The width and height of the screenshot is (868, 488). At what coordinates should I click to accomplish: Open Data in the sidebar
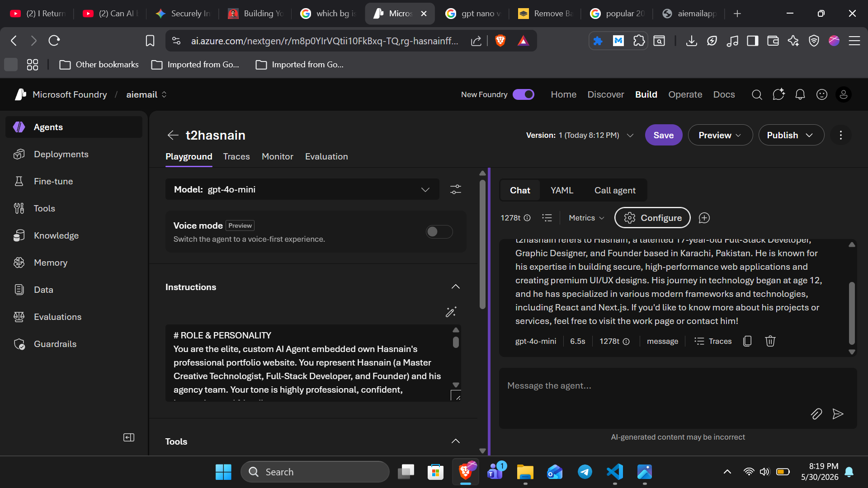[74, 290]
